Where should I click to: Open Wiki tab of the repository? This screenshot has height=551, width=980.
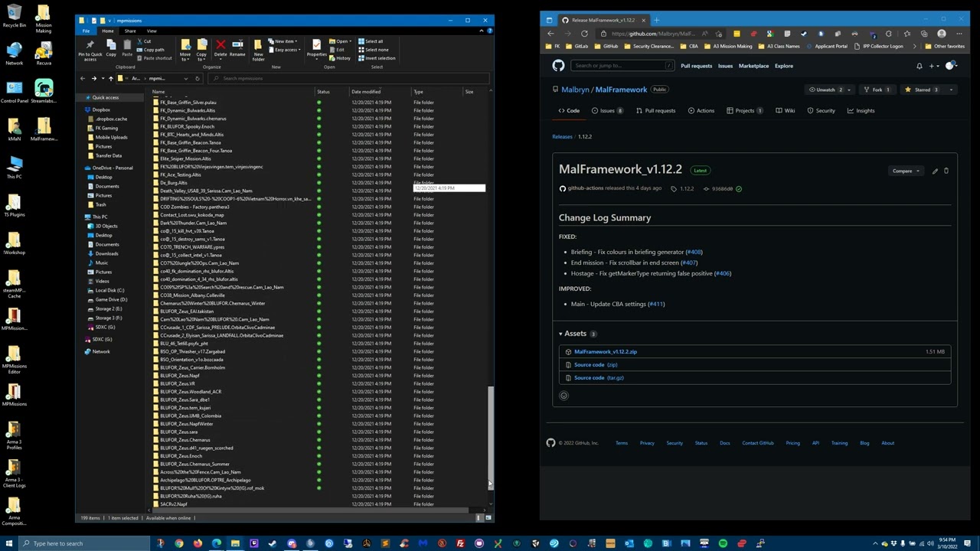coord(785,111)
